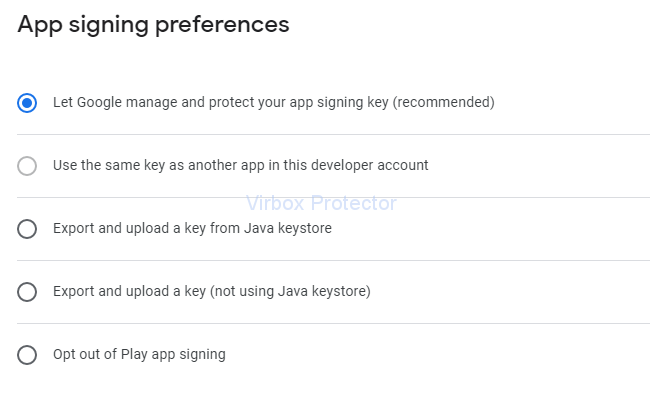Click the App signing preferences heading
This screenshot has width=650, height=413.
coord(154,24)
